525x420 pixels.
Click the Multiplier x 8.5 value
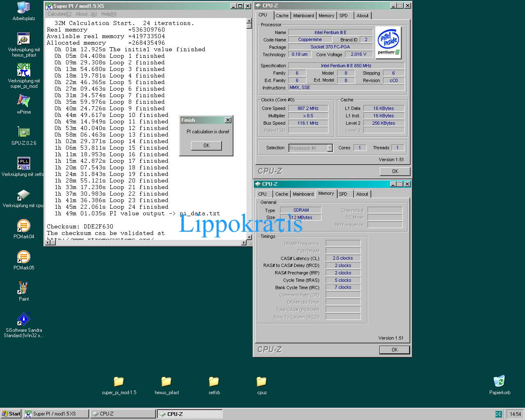point(308,116)
